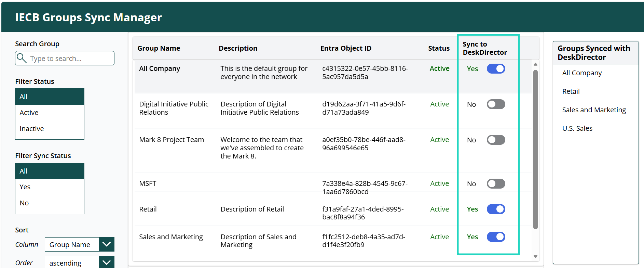This screenshot has height=268, width=644.
Task: Enable sync for Mark 8 Project Team
Action: click(496, 140)
